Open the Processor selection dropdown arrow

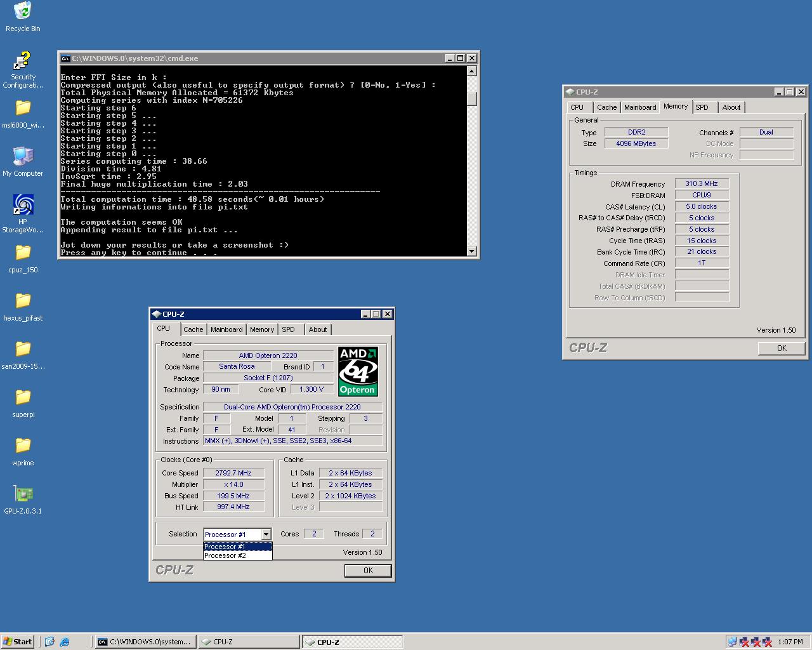pos(266,534)
